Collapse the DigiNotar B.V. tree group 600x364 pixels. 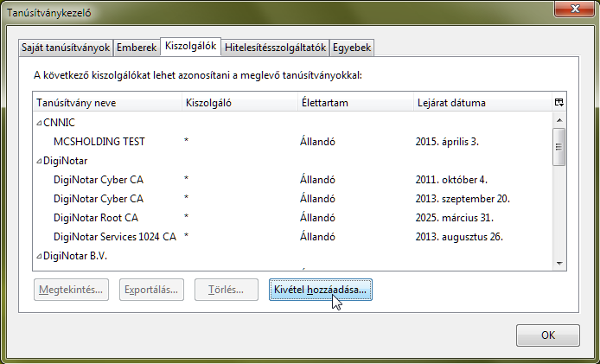(39, 256)
